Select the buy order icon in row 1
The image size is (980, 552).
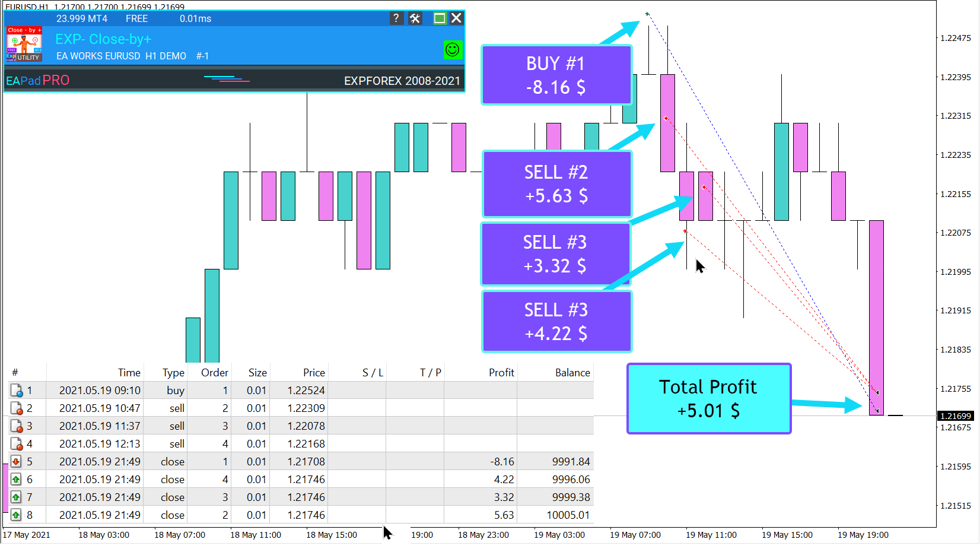(16, 391)
